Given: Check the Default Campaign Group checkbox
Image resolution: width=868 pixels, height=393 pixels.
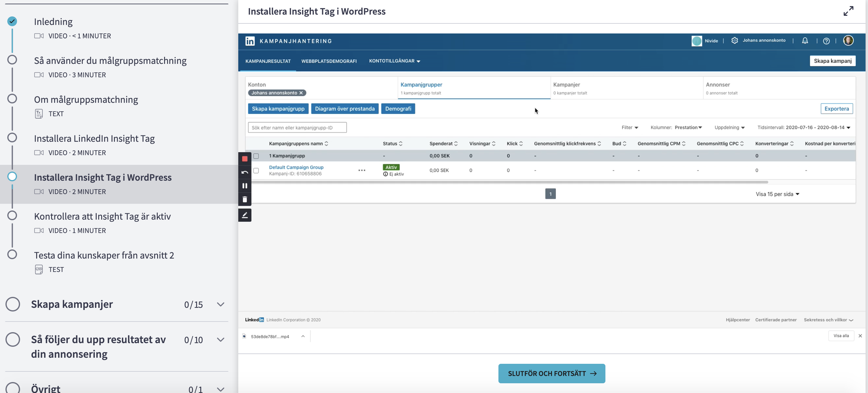Looking at the screenshot, I should pyautogui.click(x=256, y=170).
